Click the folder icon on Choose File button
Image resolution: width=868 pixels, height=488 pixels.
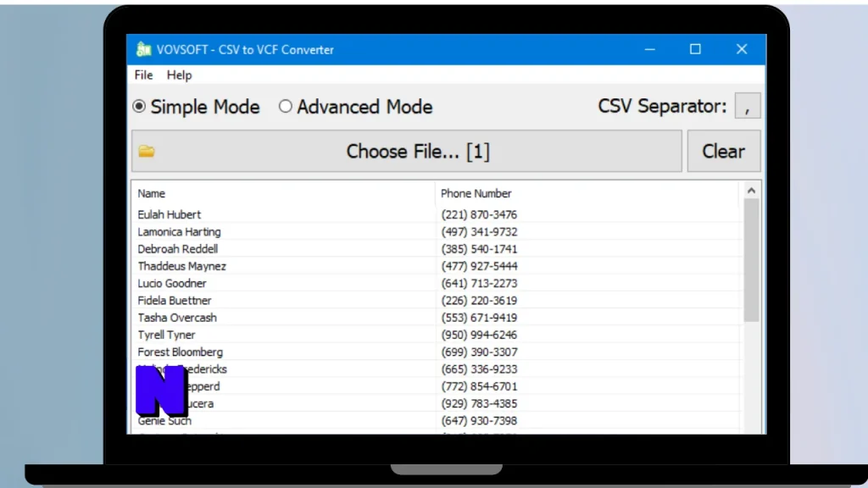(147, 151)
